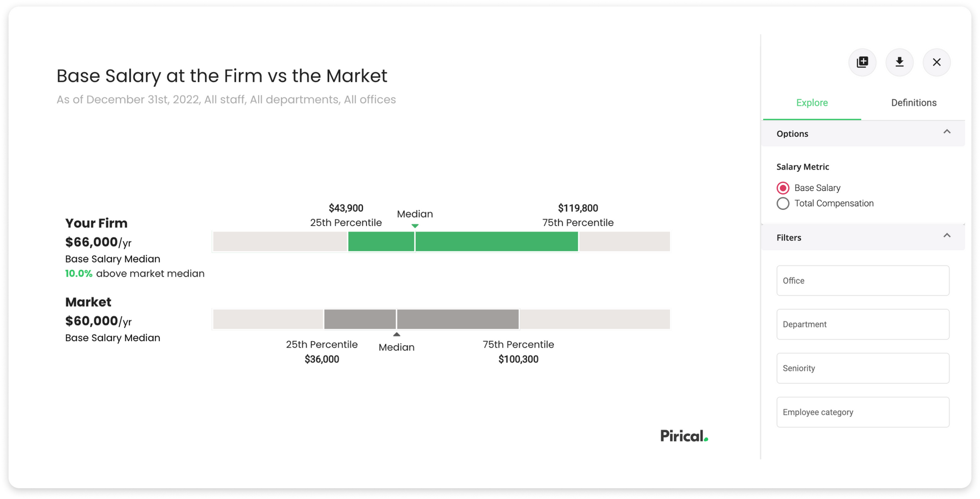980x499 pixels.
Task: Click the grey market median marker triangle
Action: 397,335
